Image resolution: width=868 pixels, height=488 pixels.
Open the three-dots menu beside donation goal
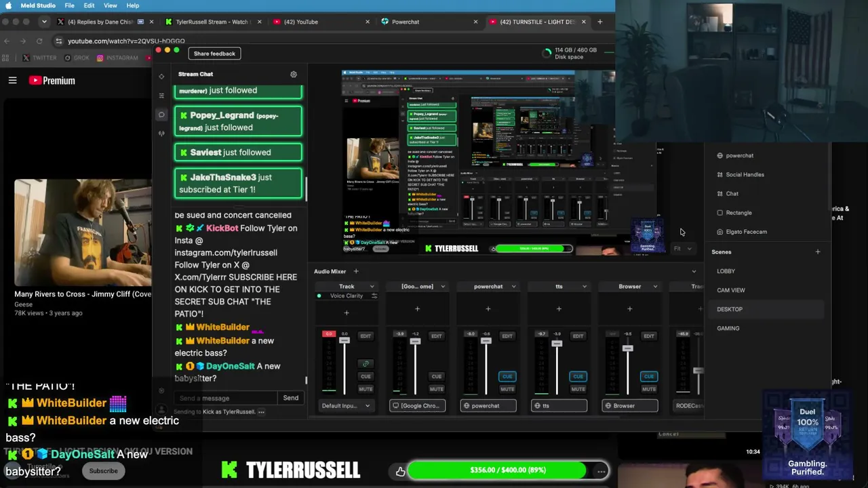point(601,471)
